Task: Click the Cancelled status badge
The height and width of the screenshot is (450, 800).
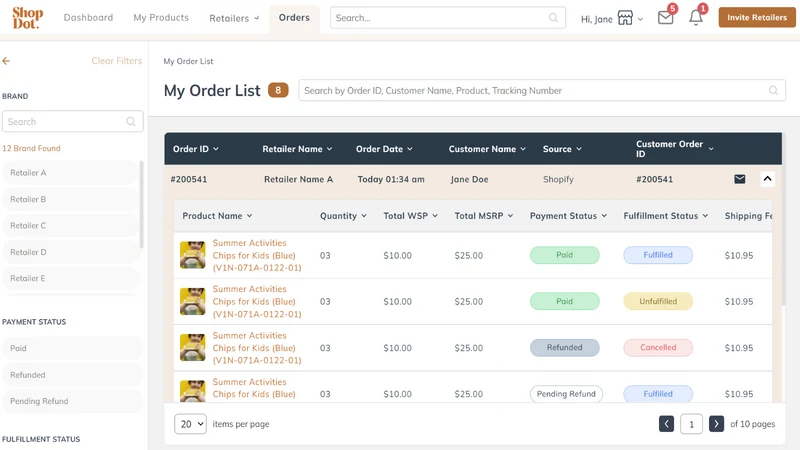Action: tap(658, 347)
